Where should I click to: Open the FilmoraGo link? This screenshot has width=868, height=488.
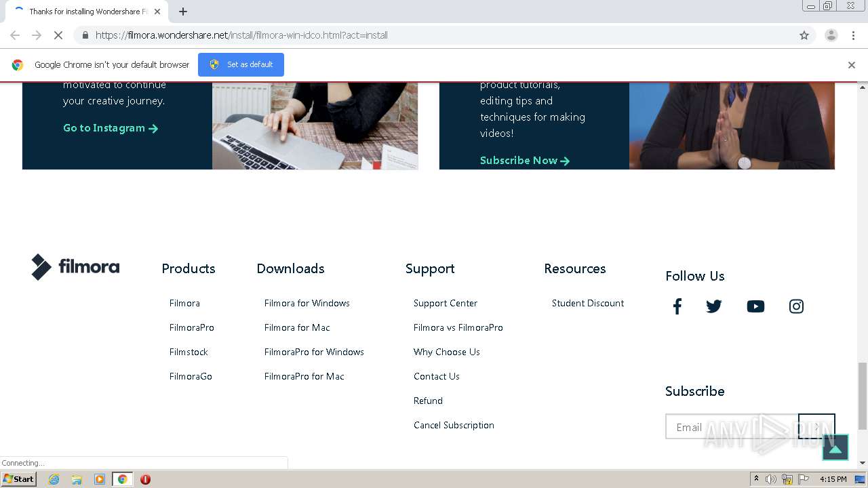[191, 376]
